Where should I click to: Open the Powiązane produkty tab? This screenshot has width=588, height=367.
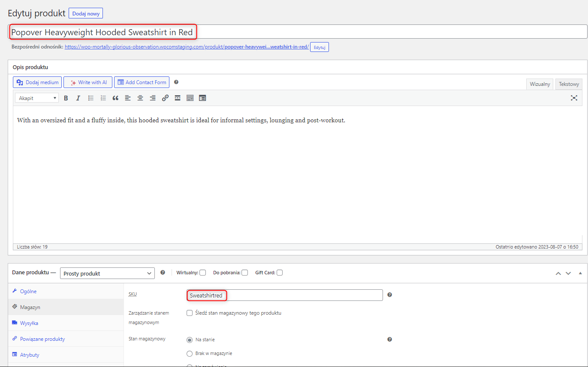pyautogui.click(x=66, y=339)
